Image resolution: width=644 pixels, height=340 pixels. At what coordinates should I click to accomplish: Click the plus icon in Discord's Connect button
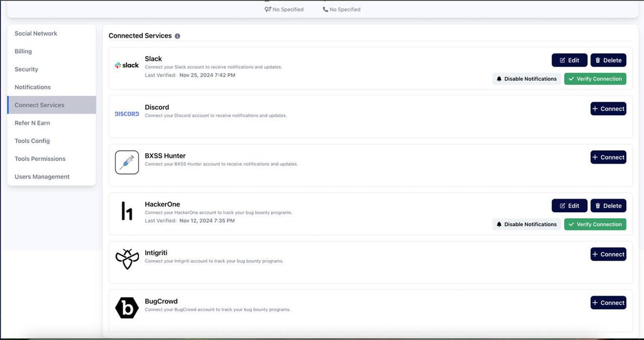coord(595,109)
